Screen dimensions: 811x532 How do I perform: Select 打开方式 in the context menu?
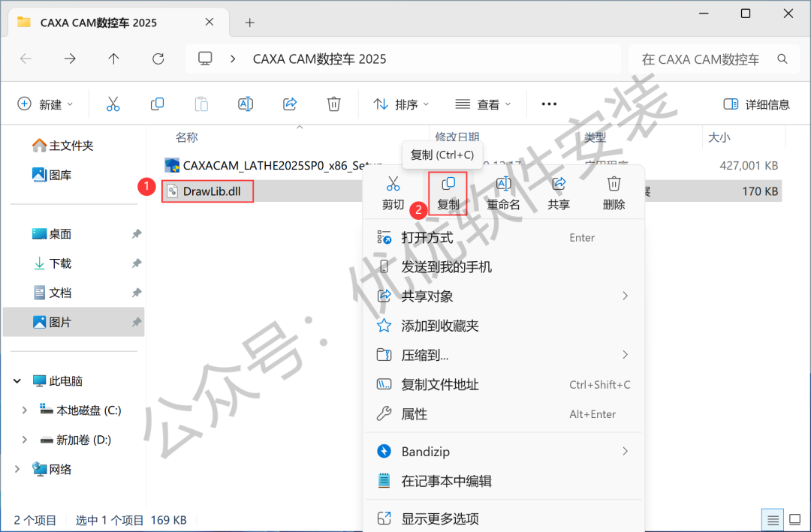(x=503, y=238)
